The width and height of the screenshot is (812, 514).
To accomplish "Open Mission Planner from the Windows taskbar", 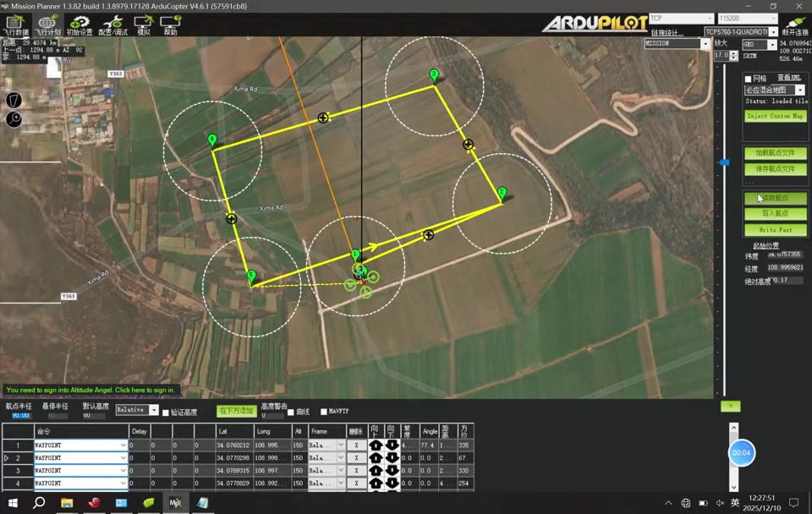I will pos(175,503).
